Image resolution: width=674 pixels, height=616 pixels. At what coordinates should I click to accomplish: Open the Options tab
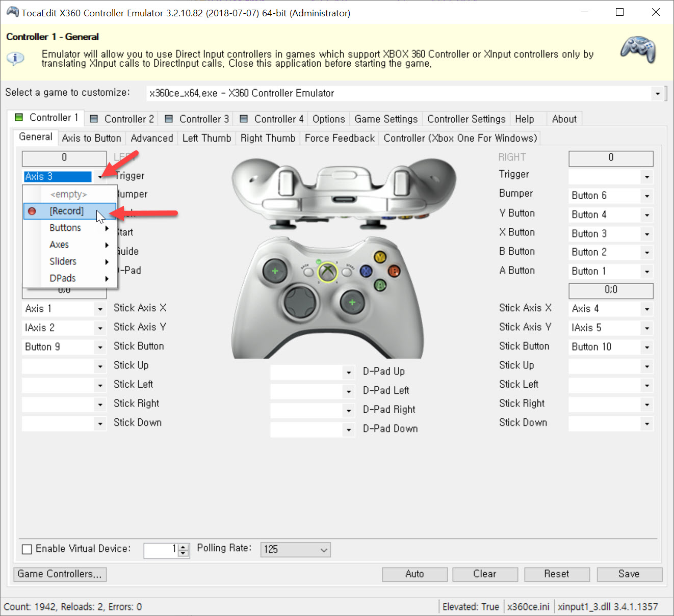(329, 119)
